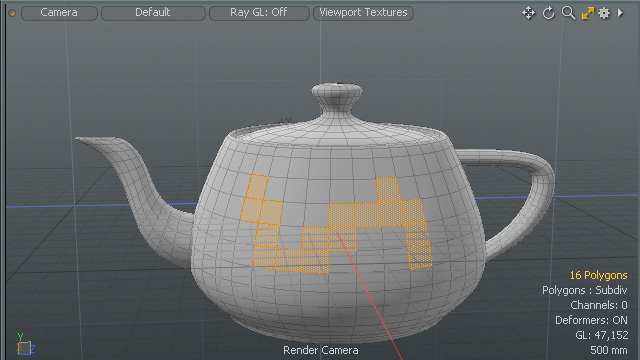
Task: Click the viewport pan (move arrows) icon
Action: click(x=529, y=13)
